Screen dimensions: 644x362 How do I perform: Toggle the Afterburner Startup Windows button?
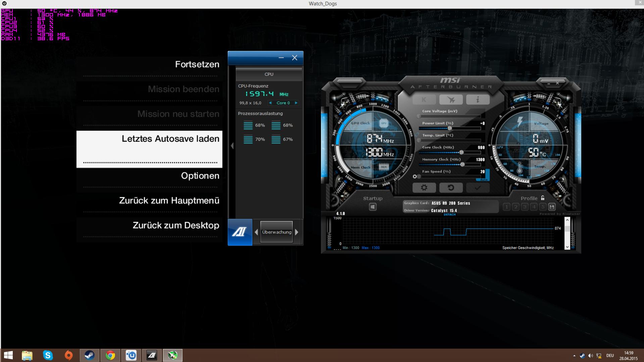point(373,207)
